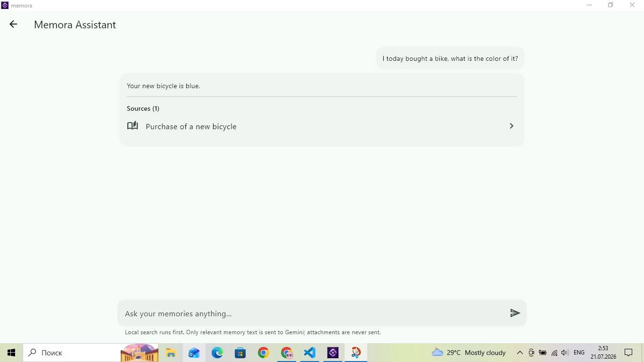Select the memora app taskbar icon
The image size is (644, 362).
click(x=333, y=353)
